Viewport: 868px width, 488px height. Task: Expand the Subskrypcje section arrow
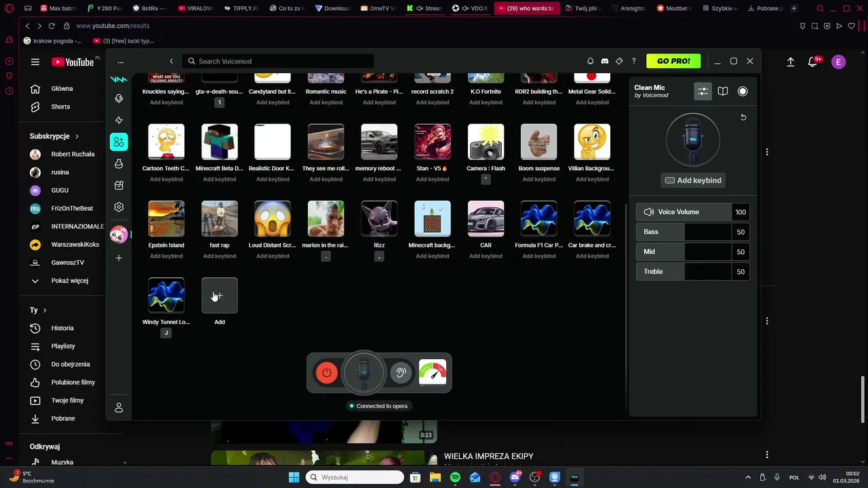click(77, 136)
